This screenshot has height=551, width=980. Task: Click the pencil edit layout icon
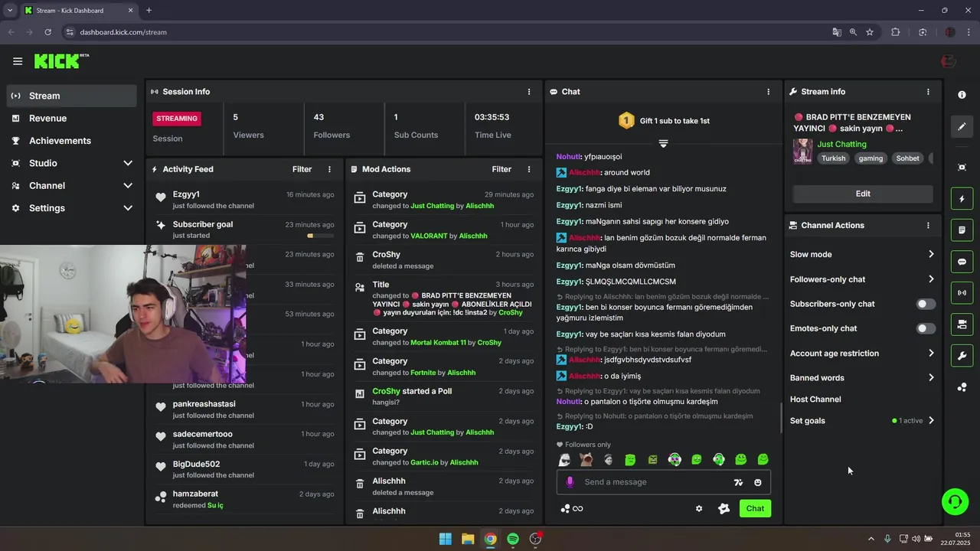pyautogui.click(x=962, y=126)
